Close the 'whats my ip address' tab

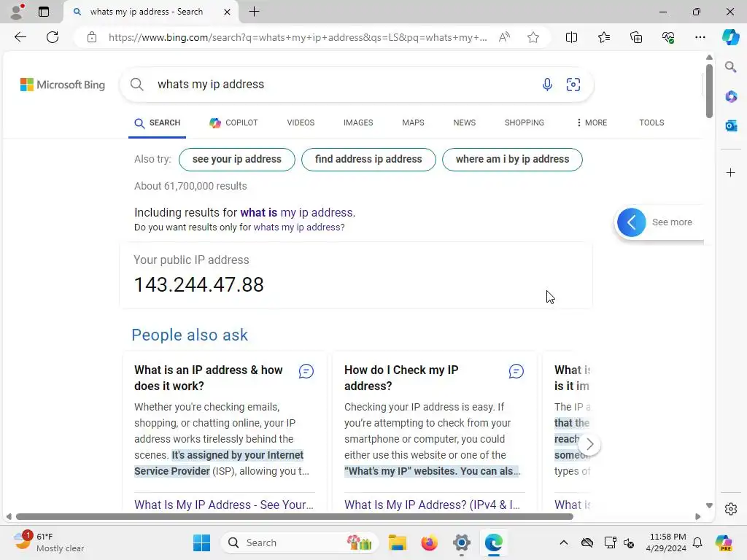[228, 12]
